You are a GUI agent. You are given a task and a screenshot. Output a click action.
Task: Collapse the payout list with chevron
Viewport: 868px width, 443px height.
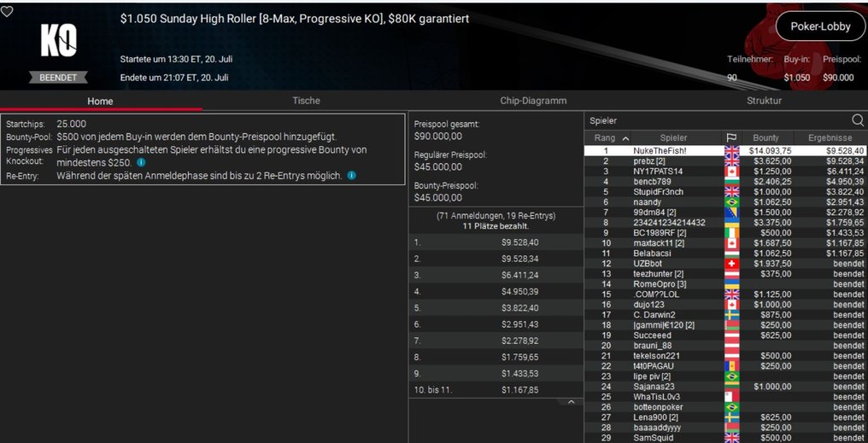[x=572, y=401]
